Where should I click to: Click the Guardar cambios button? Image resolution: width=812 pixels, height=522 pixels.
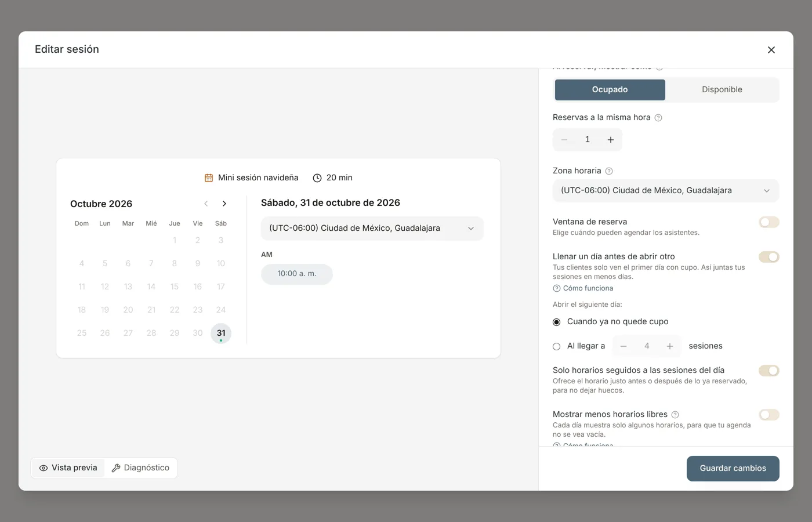(733, 469)
